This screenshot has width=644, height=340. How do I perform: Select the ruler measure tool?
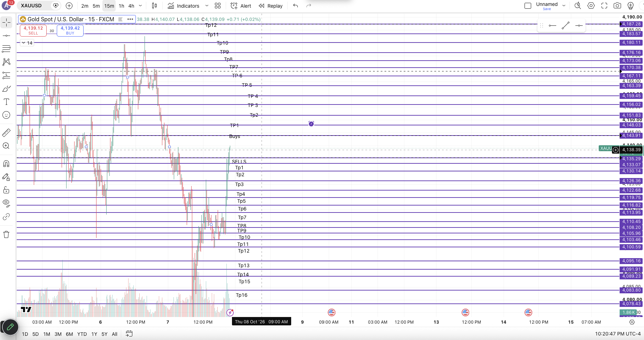(x=6, y=132)
